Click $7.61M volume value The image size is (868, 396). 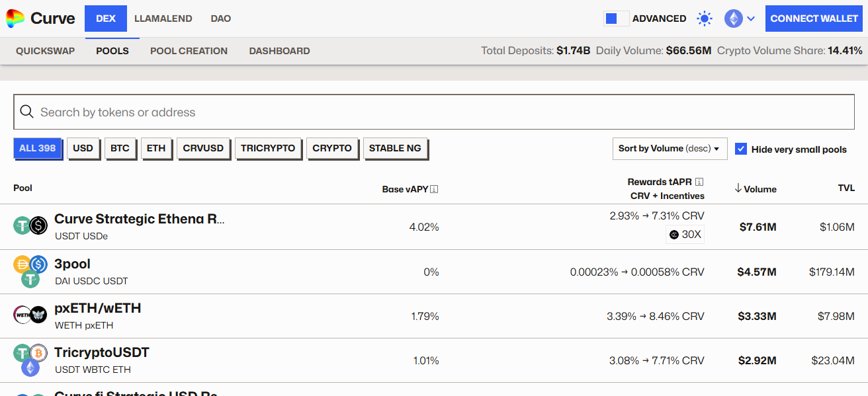click(x=758, y=227)
